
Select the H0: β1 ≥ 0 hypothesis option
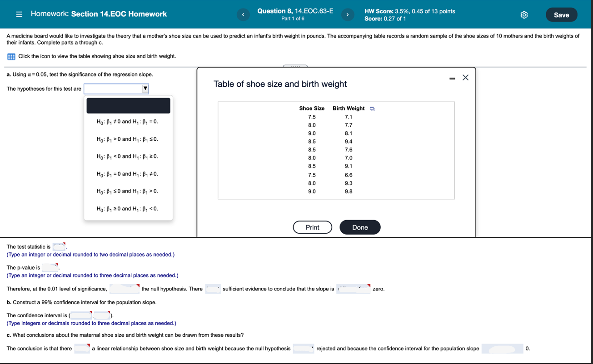[128, 209]
